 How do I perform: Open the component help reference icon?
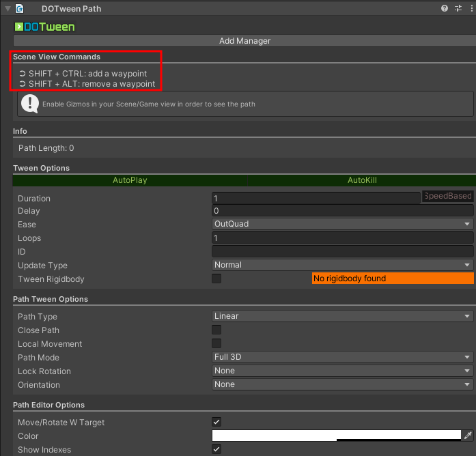click(445, 8)
